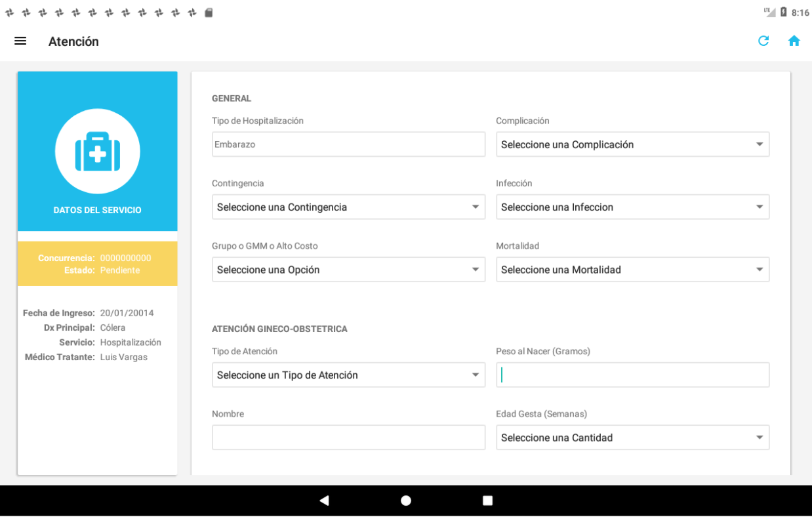Open the Mortalidad dropdown

coord(632,270)
